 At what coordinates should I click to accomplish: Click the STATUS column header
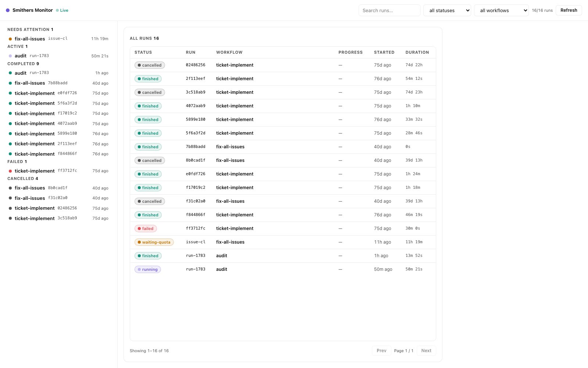click(x=143, y=52)
